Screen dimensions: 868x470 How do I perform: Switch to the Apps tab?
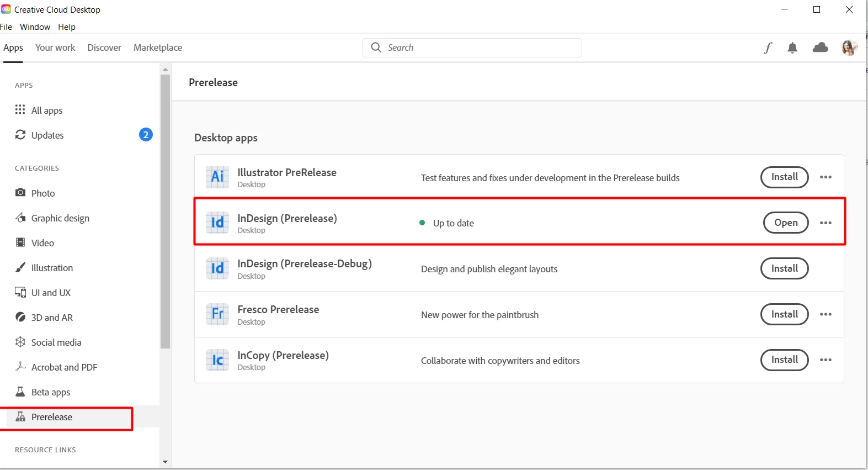pyautogui.click(x=13, y=48)
